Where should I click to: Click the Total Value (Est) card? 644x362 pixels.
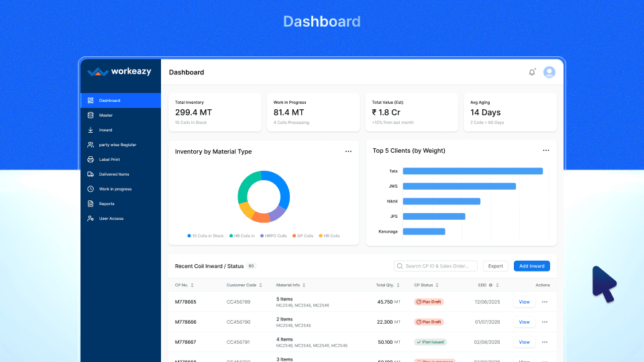(x=412, y=112)
